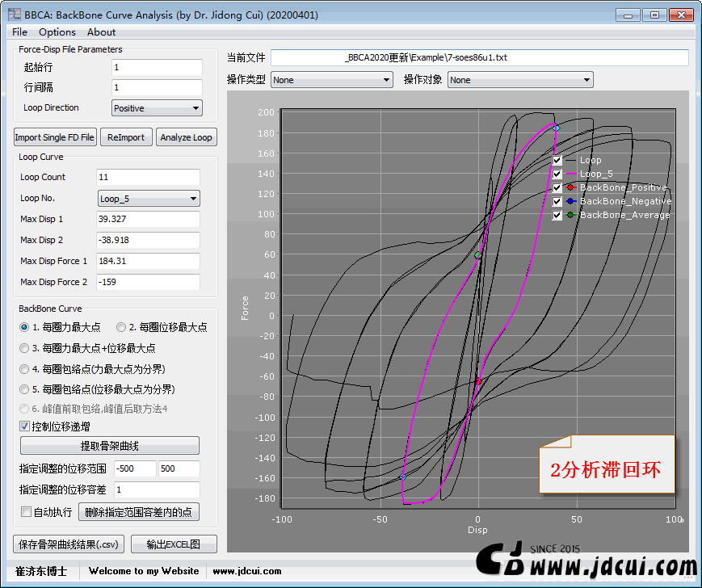This screenshot has width=702, height=588.
Task: Click the 500 displacement range field
Action: [179, 469]
